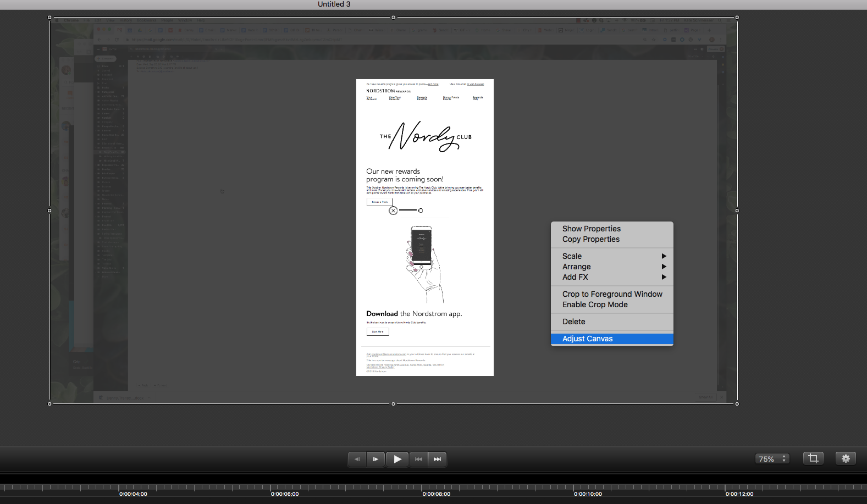Image resolution: width=867 pixels, height=504 pixels.
Task: Click the 'Sneak a Peek' email button
Action: click(x=379, y=202)
